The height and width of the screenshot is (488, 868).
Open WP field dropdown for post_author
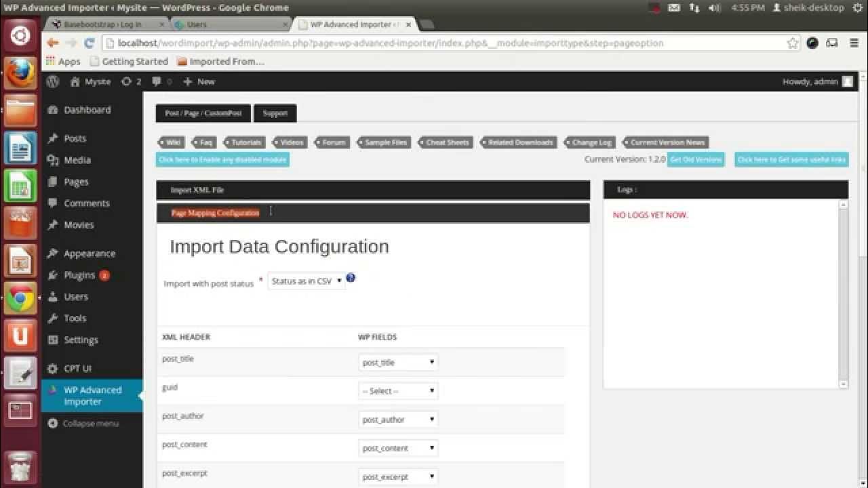(398, 420)
